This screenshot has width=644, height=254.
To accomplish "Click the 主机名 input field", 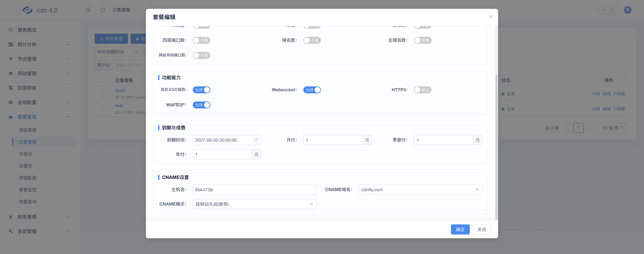I will point(255,190).
